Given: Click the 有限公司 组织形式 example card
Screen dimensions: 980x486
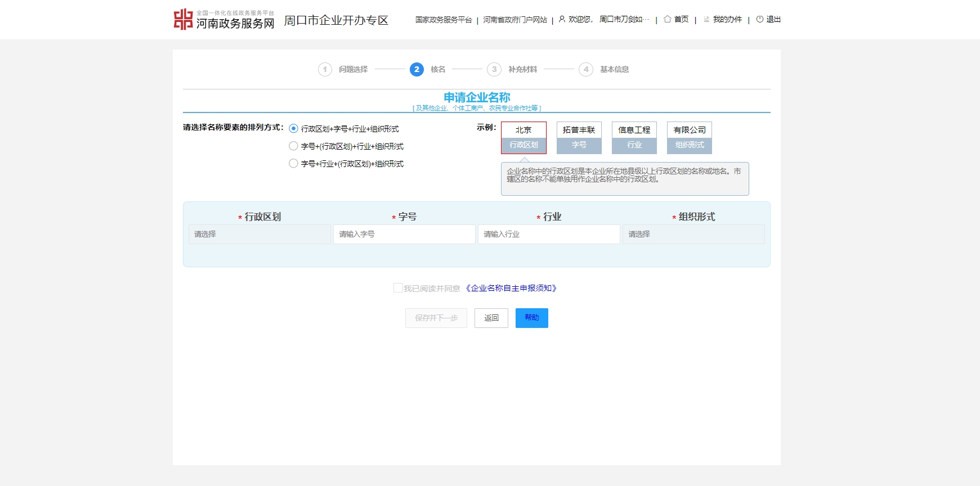Looking at the screenshot, I should coord(690,138).
